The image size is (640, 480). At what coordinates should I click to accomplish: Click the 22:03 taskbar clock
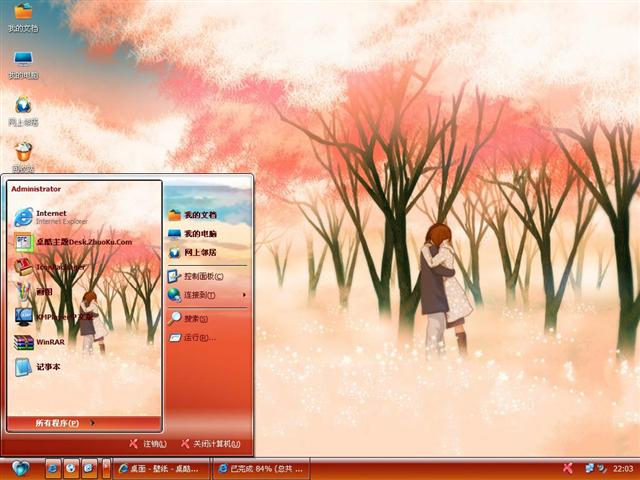coord(623,469)
